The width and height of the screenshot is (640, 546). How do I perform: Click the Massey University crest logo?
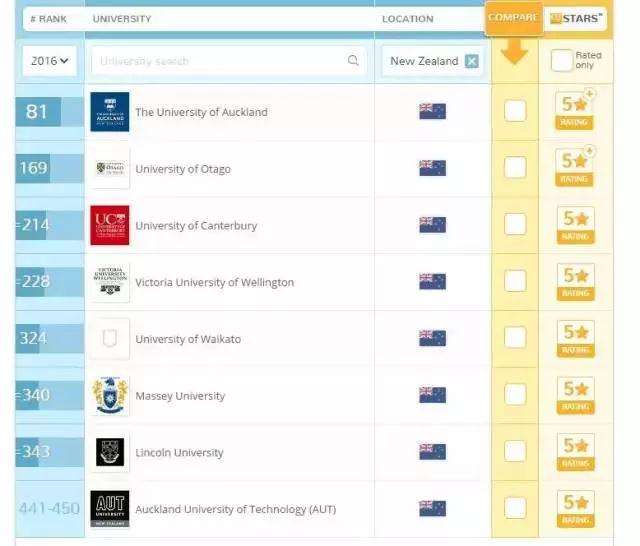(x=109, y=396)
